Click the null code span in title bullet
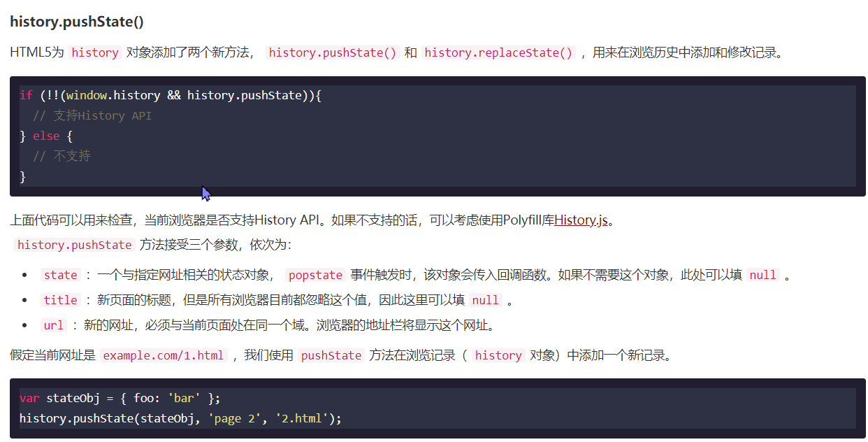868x442 pixels. (x=485, y=300)
